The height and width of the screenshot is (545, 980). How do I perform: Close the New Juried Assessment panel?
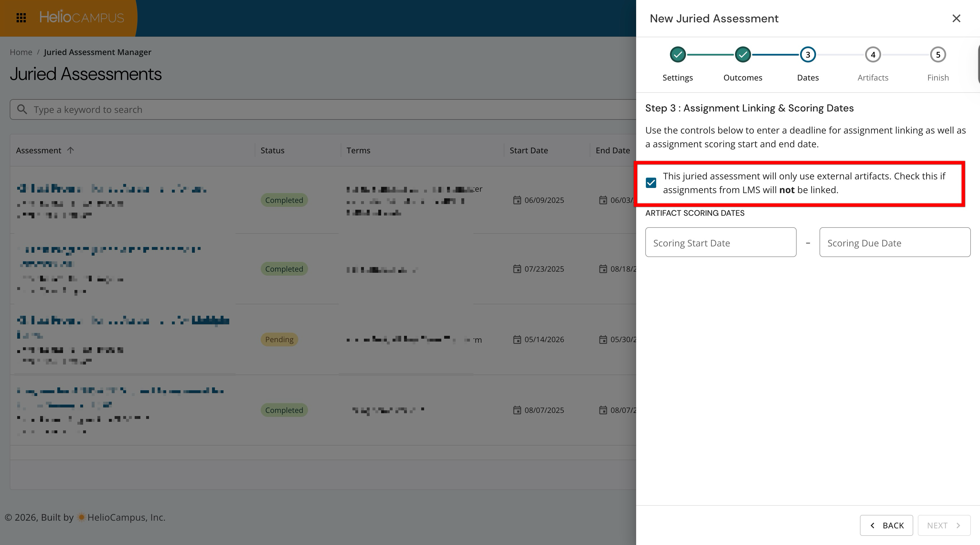(x=956, y=18)
